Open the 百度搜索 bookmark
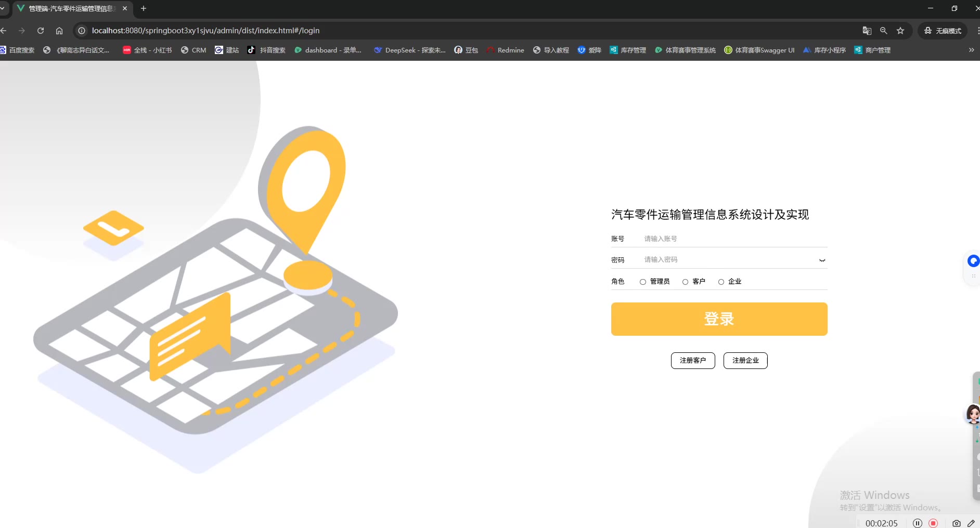Screen dimensions: 980x528 [17, 50]
